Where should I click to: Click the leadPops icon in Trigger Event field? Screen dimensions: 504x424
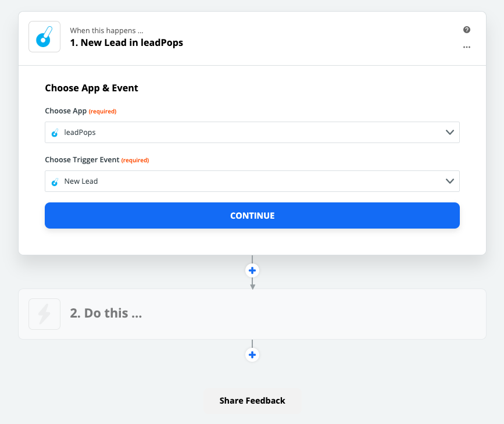tap(55, 181)
